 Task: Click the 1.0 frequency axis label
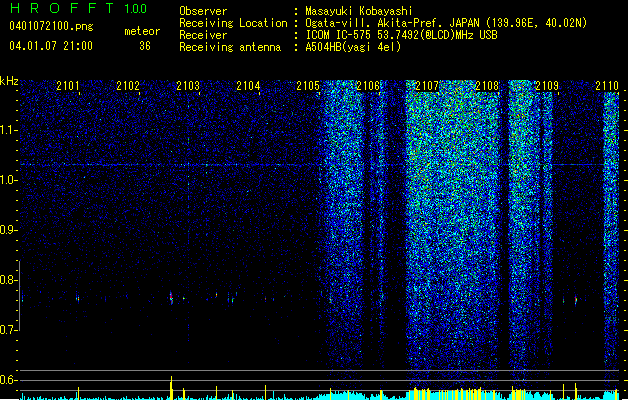[x=8, y=180]
